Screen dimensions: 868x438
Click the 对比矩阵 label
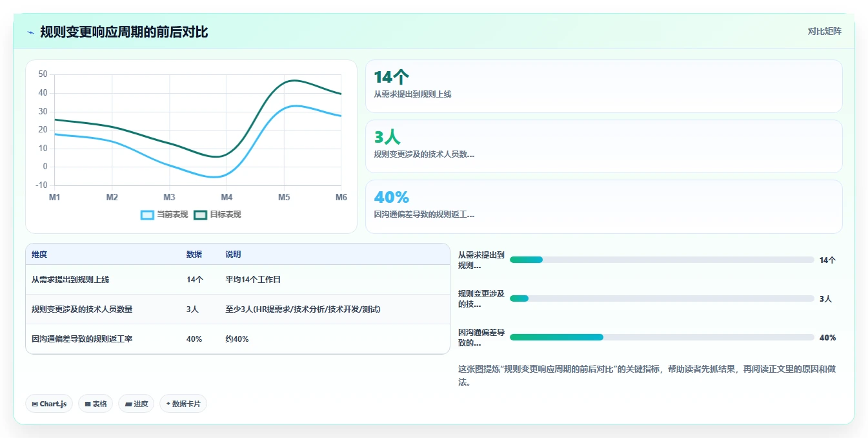click(825, 31)
